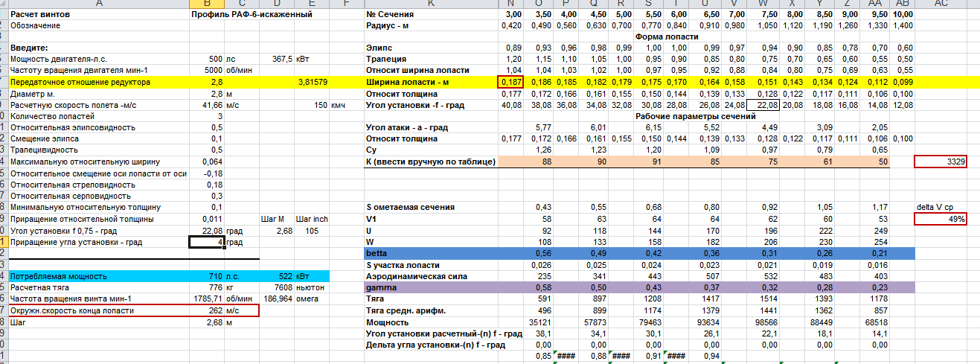Select the gear ratio value in yellow row
This screenshot has height=364, width=980.
click(206, 82)
